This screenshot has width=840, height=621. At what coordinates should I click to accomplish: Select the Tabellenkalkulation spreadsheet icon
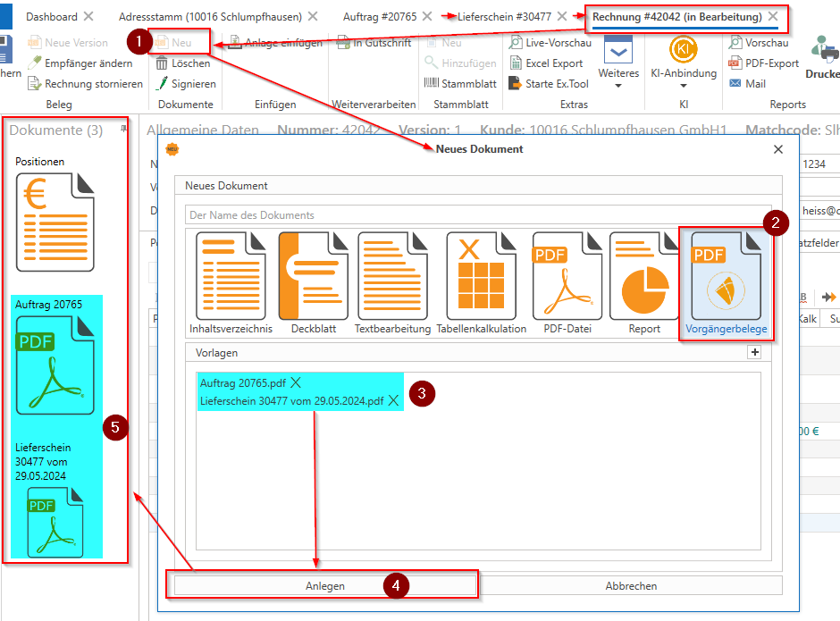click(x=481, y=277)
